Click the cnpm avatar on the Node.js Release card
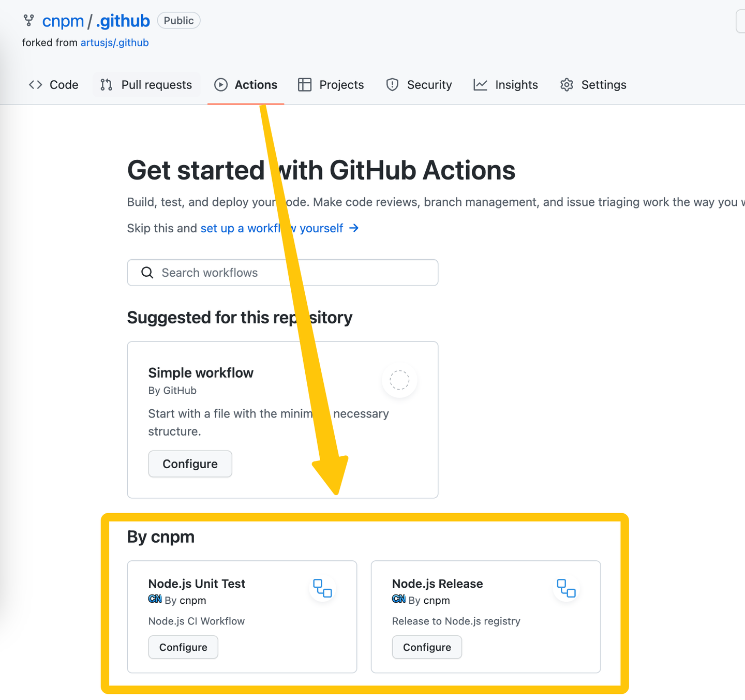 tap(398, 599)
